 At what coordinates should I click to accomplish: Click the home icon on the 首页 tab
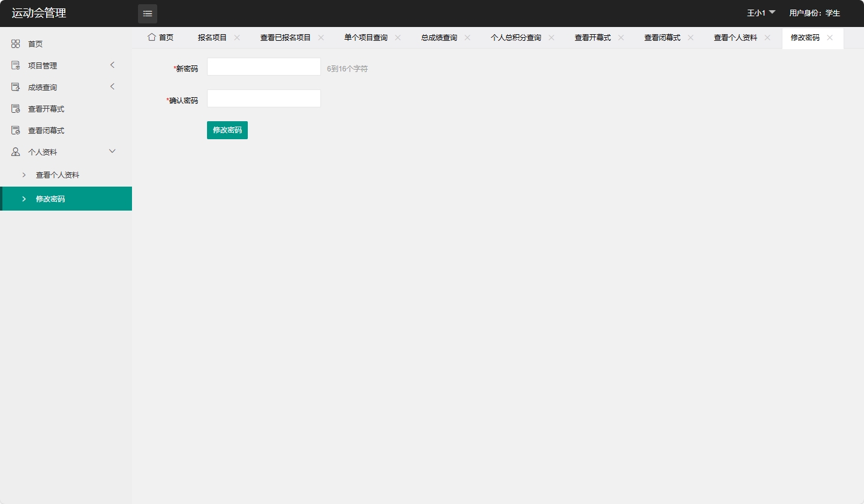(152, 37)
